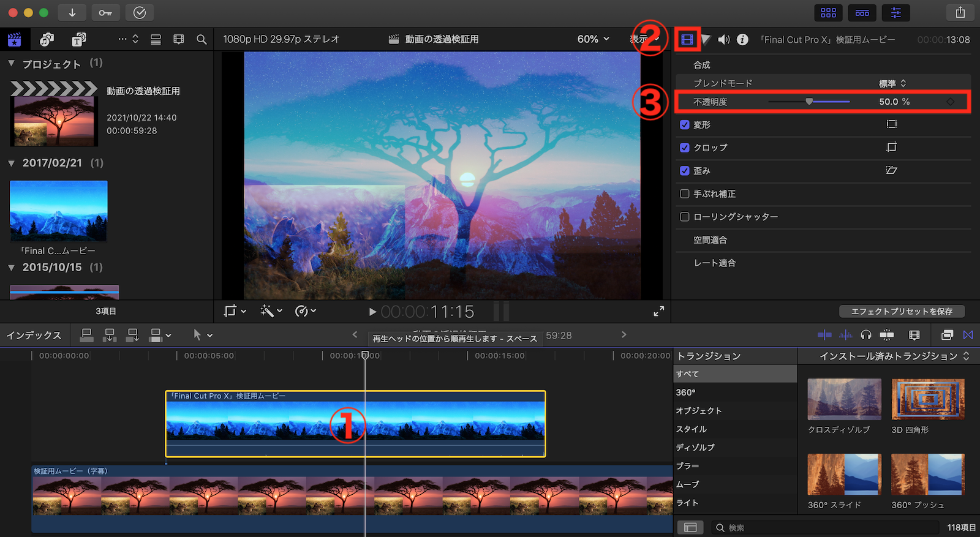The image size is (980, 537).
Task: Click the 不透明度 opacity slider handle
Action: coord(809,102)
